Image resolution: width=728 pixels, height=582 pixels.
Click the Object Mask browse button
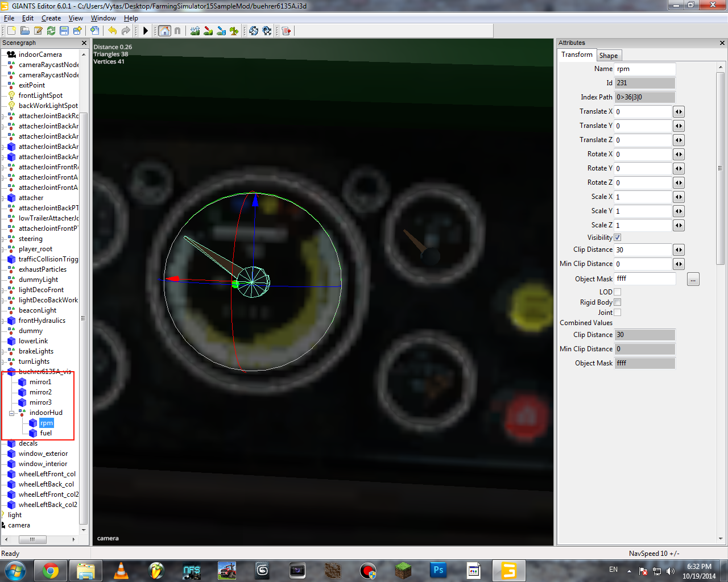[x=693, y=280]
